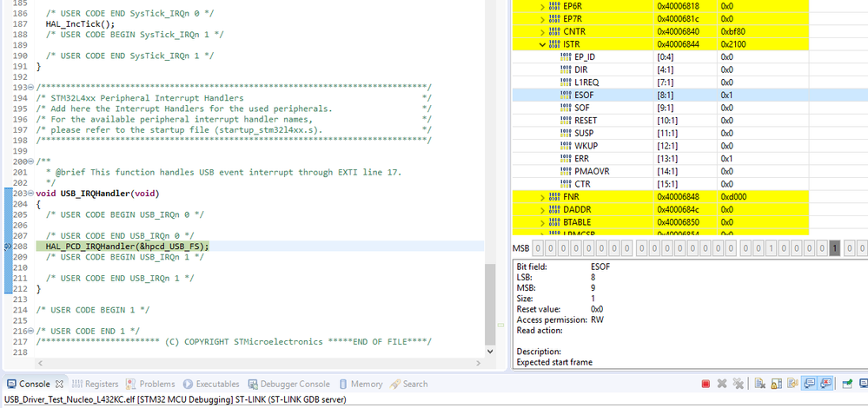Click the HAL_PCD_IRQHandler call on line 208
The image size is (868, 408).
(x=128, y=247)
